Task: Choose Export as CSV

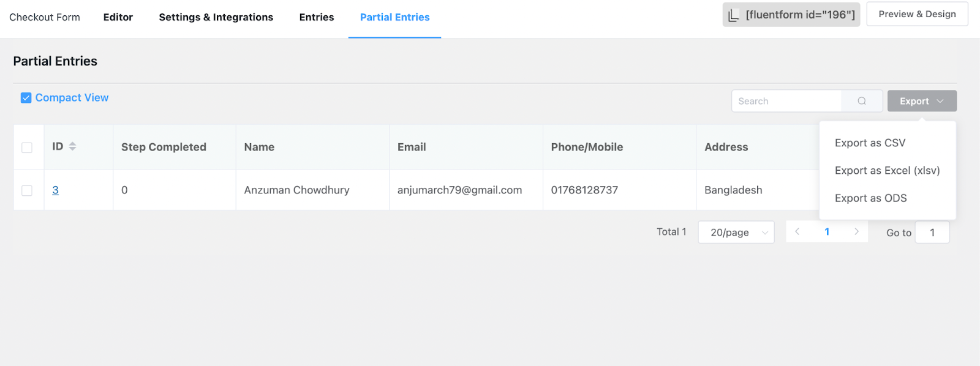Action: point(870,143)
